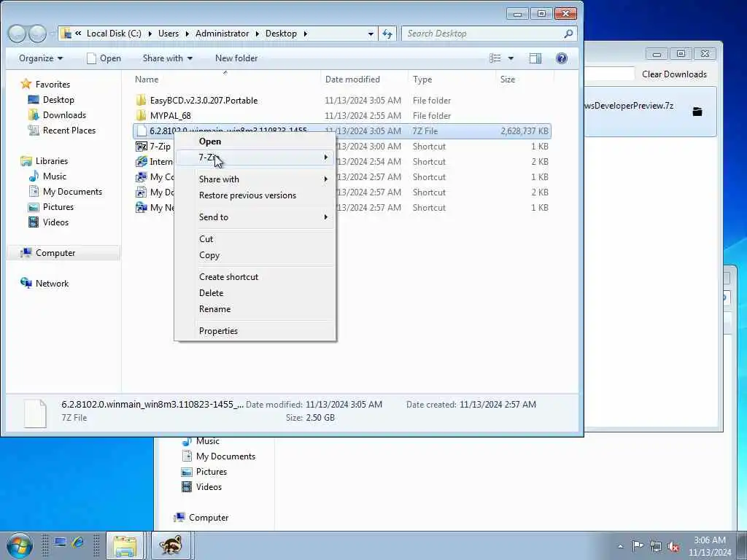
Task: Select My Documents in front window Libraries
Action: pos(65,192)
